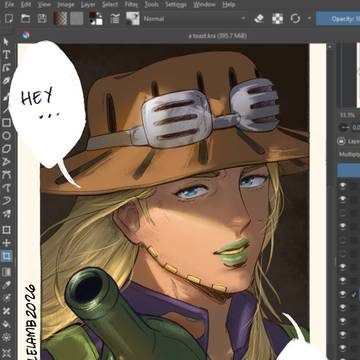Select the highlighted Crop tool

tap(6, 256)
